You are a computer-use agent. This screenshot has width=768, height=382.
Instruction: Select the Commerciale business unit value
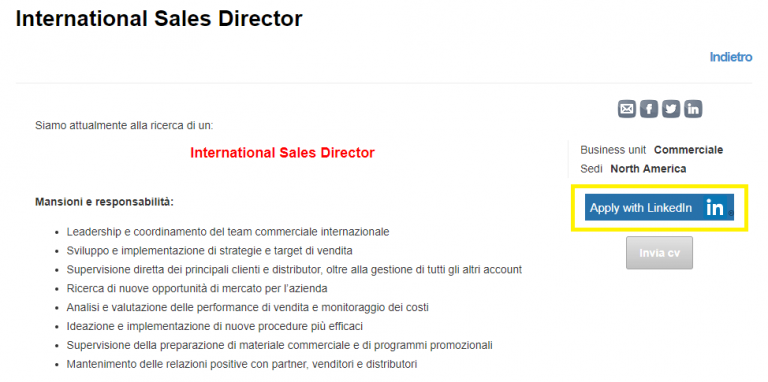click(689, 150)
